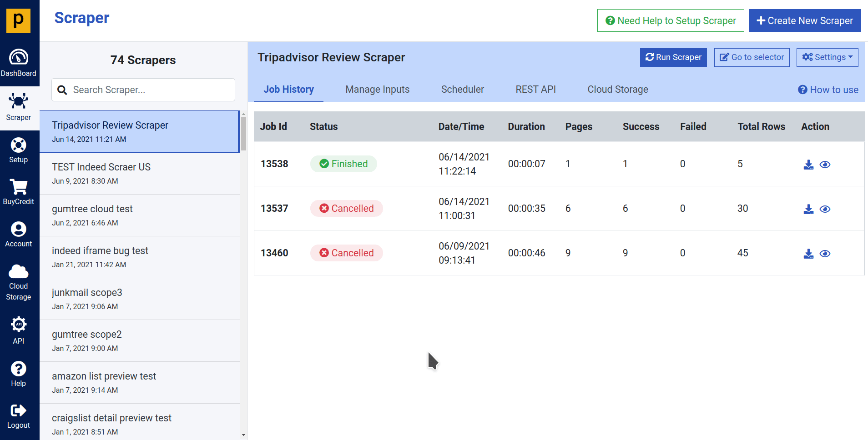The height and width of the screenshot is (440, 868).
Task: Click Create New Scraper button
Action: coord(804,21)
